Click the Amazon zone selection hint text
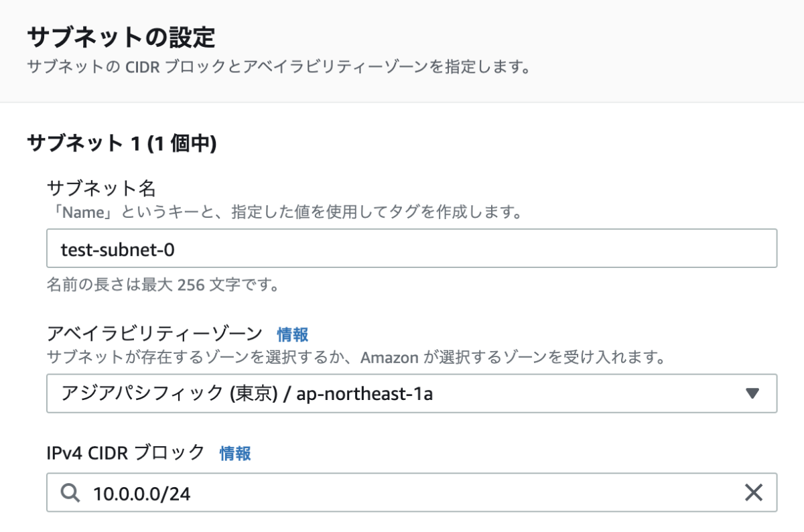804x532 pixels. coord(355,357)
